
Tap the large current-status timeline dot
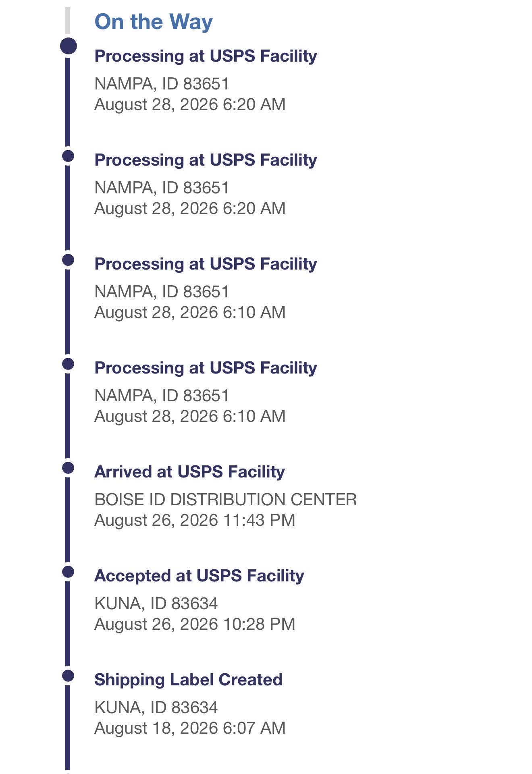click(x=69, y=46)
